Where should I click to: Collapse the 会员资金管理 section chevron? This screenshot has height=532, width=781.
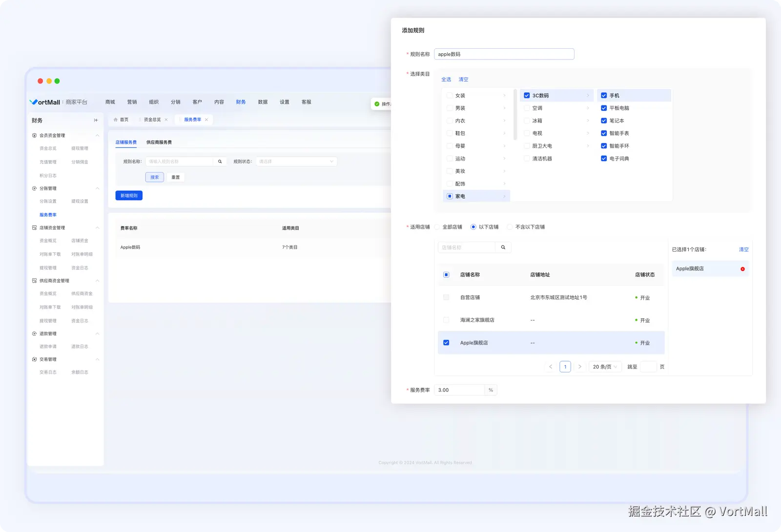tap(97, 135)
